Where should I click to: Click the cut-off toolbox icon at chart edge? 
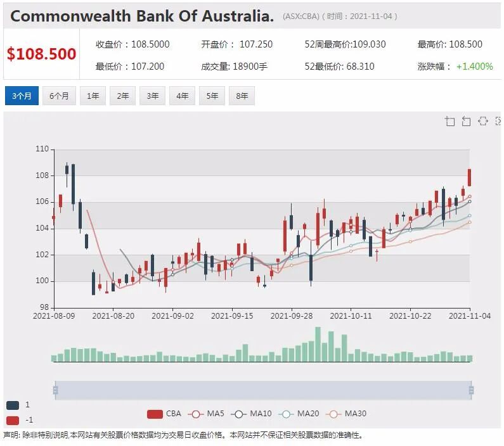pyautogui.click(x=498, y=121)
